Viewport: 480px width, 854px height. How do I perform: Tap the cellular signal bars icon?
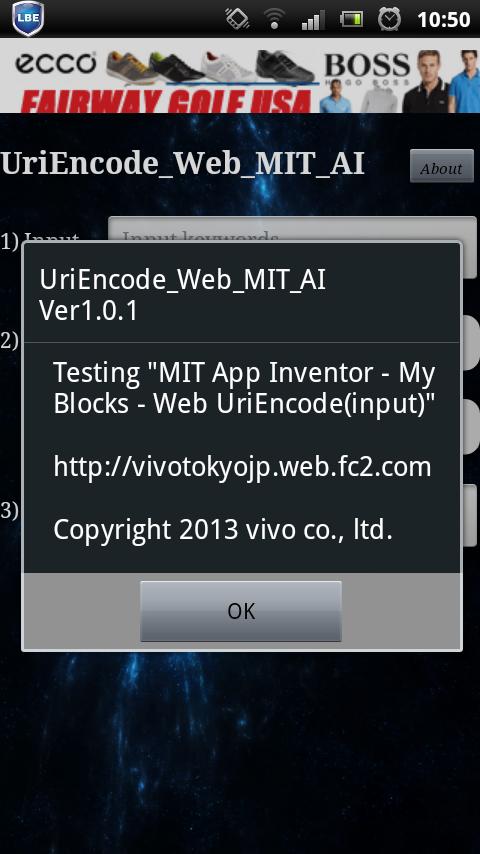(314, 20)
